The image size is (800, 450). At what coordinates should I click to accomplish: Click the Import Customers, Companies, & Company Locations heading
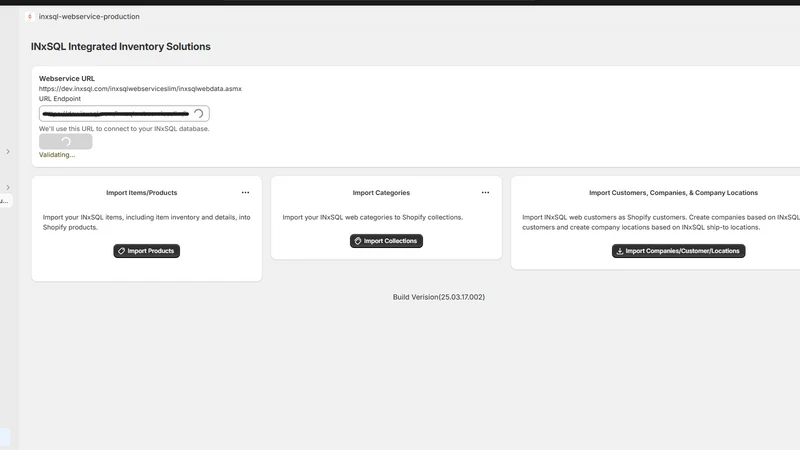tap(673, 193)
